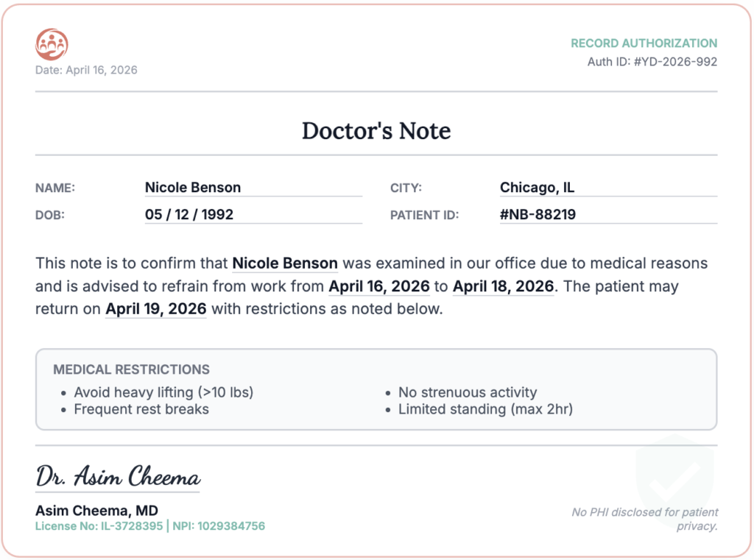Viewport: 754px width, 560px height.
Task: Click the NPI: 1029384756 number
Action: pyautogui.click(x=219, y=526)
